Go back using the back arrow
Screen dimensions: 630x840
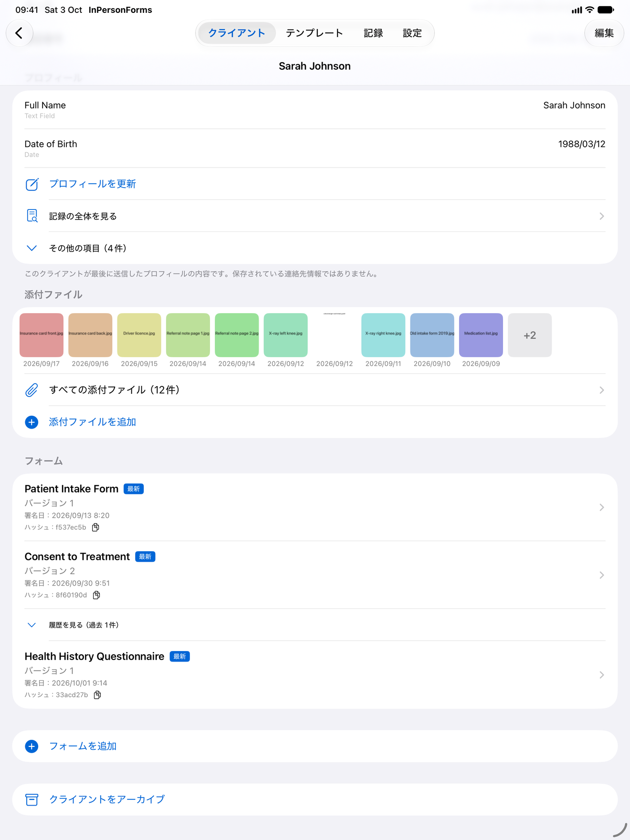[19, 33]
